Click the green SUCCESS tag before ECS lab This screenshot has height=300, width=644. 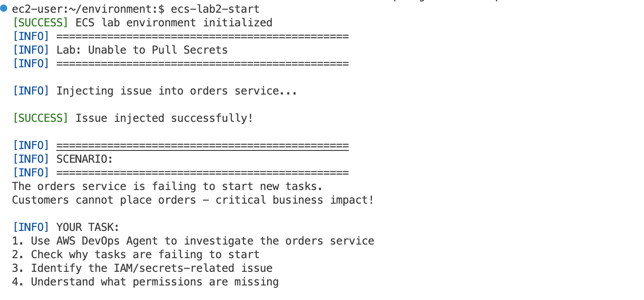(40, 23)
